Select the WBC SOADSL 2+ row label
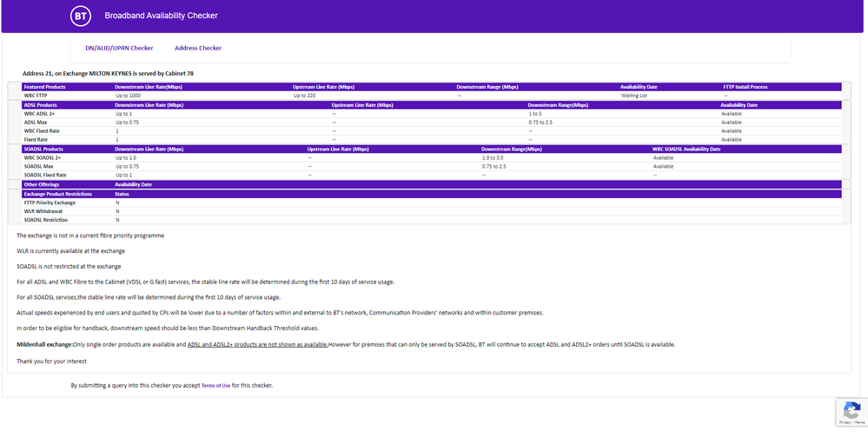This screenshot has height=432, width=868. [43, 158]
